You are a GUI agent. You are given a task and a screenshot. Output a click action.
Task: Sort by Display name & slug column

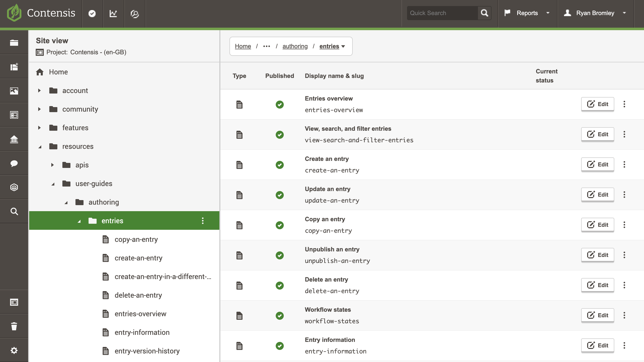[334, 76]
